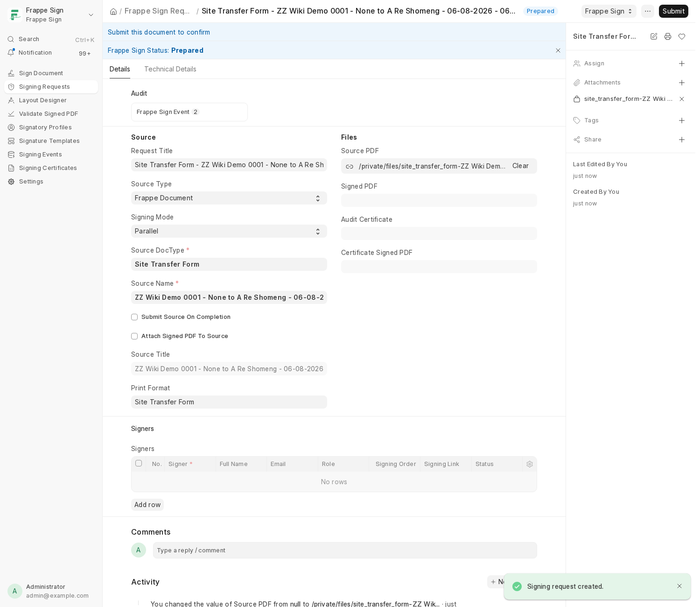Screen dimensions: 700x607
Task: Click the attachment lock icon
Action: tap(577, 99)
